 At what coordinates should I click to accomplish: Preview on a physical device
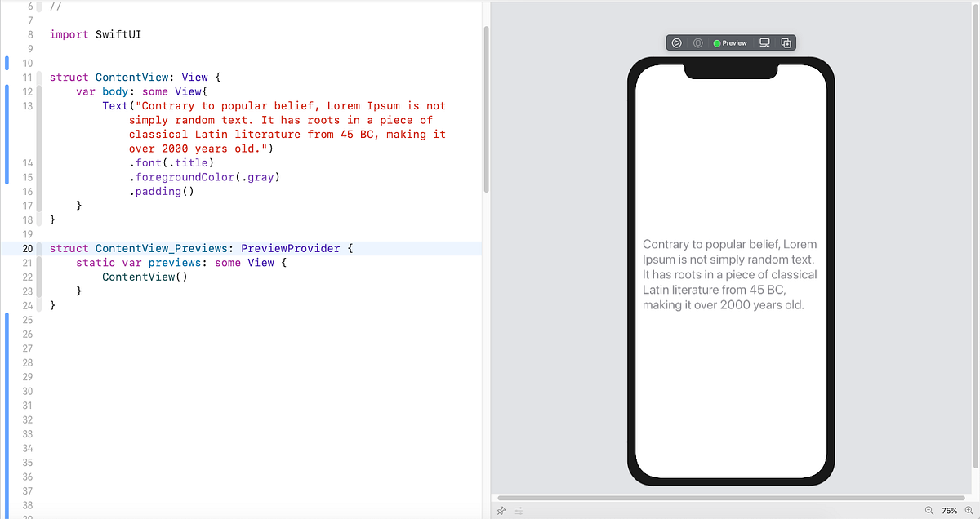[x=764, y=42]
